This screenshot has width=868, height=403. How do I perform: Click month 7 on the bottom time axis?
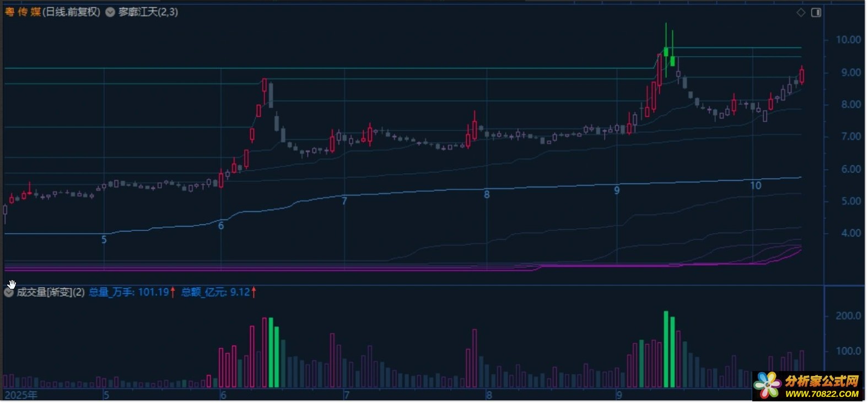[347, 395]
